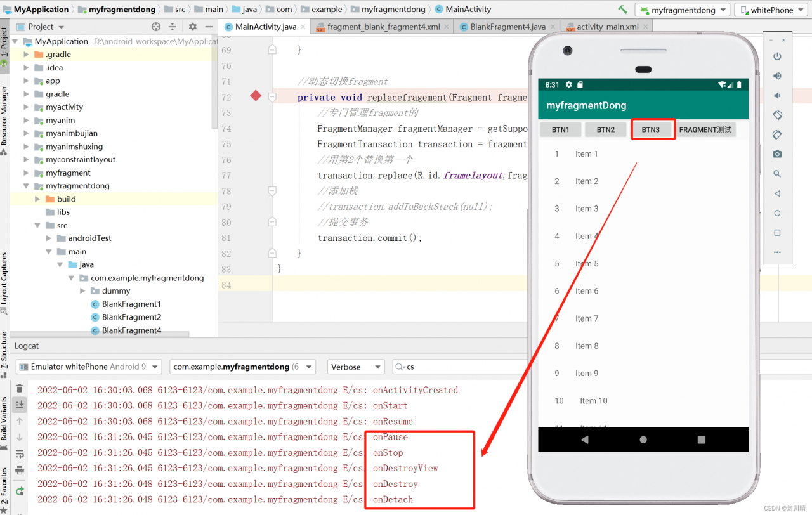This screenshot has height=515, width=812.
Task: Select the libs folder in project tree
Action: point(58,212)
